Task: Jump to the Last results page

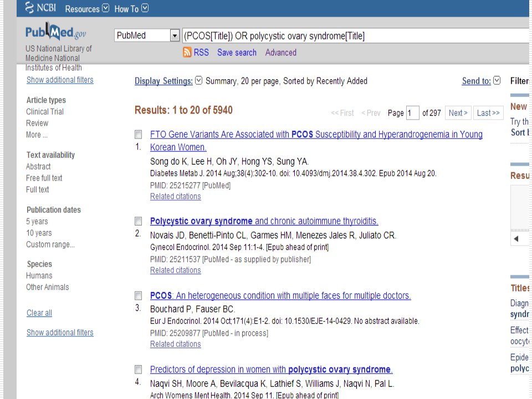Action: tap(488, 113)
